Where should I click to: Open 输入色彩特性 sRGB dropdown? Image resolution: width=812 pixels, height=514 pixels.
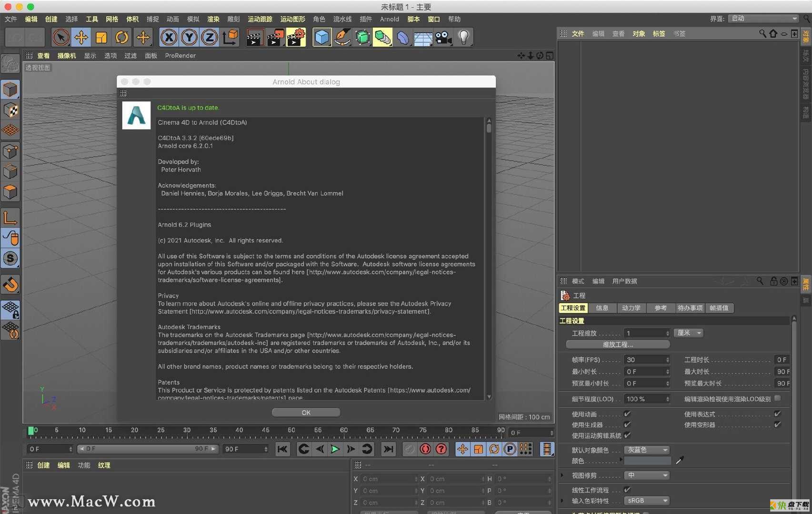click(647, 501)
